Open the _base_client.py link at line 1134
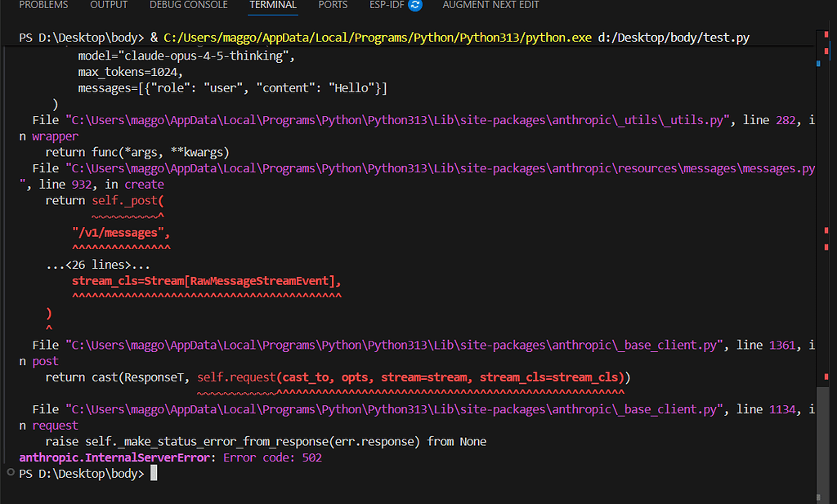The width and height of the screenshot is (837, 504). tap(395, 409)
